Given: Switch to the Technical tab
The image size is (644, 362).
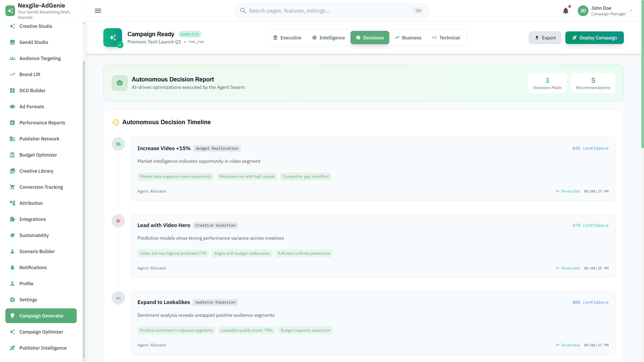Looking at the screenshot, I should [446, 38].
